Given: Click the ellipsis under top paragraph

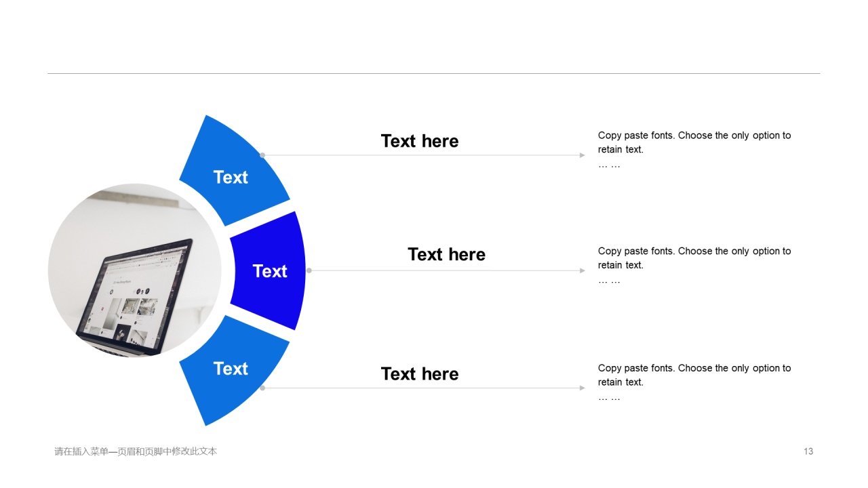Looking at the screenshot, I should click(x=609, y=165).
